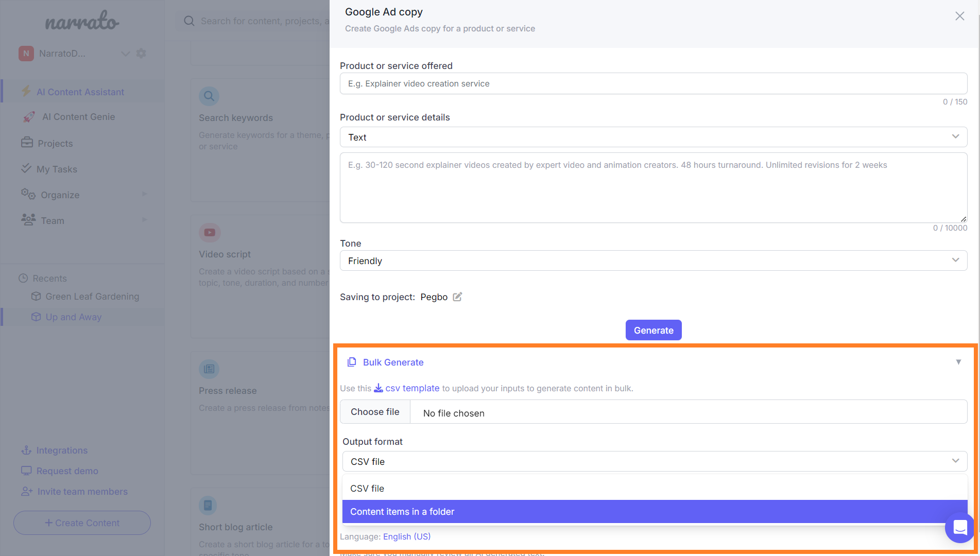
Task: Open AI Content Genie menu item
Action: click(x=79, y=117)
